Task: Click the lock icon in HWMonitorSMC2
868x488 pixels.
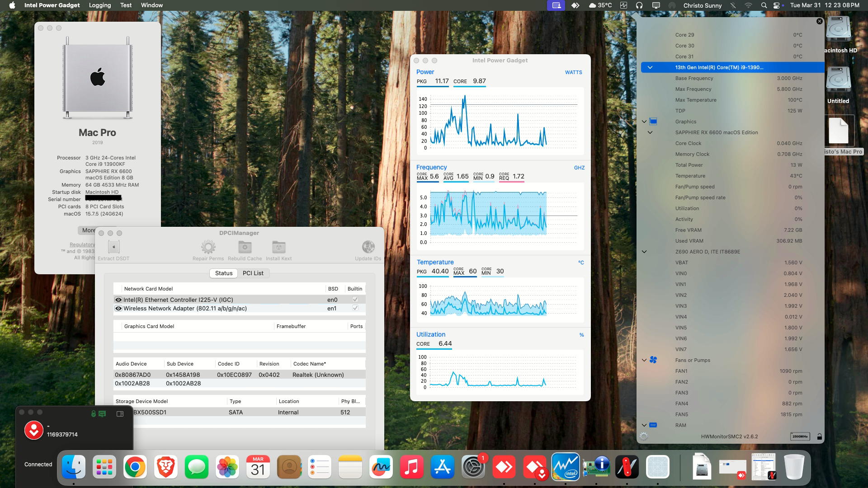Action: pyautogui.click(x=819, y=436)
